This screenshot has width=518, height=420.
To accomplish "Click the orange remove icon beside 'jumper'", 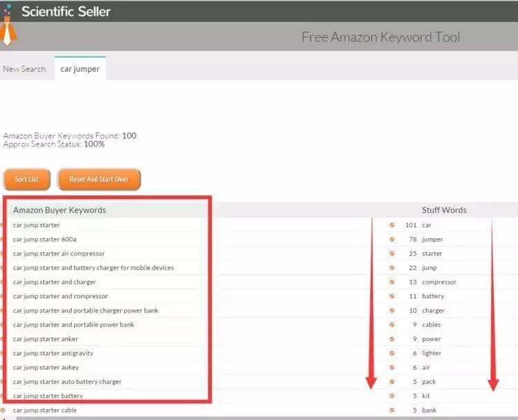I will [x=392, y=239].
